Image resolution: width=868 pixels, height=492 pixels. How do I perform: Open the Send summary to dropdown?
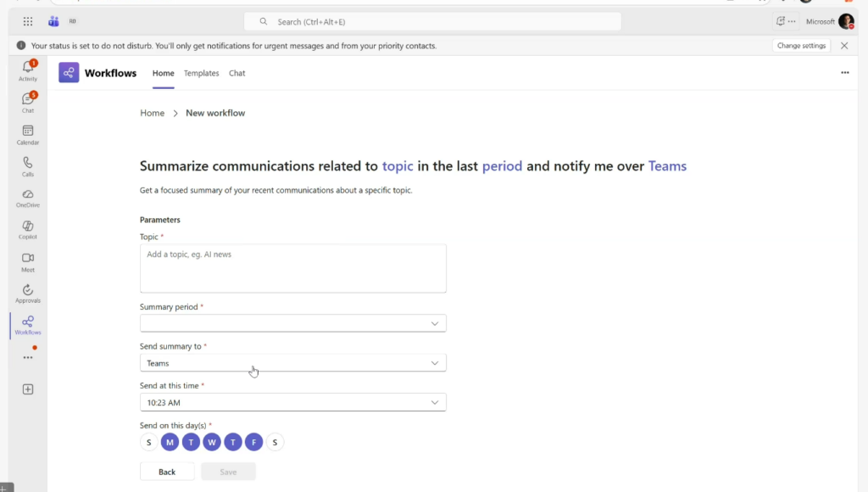coord(292,363)
